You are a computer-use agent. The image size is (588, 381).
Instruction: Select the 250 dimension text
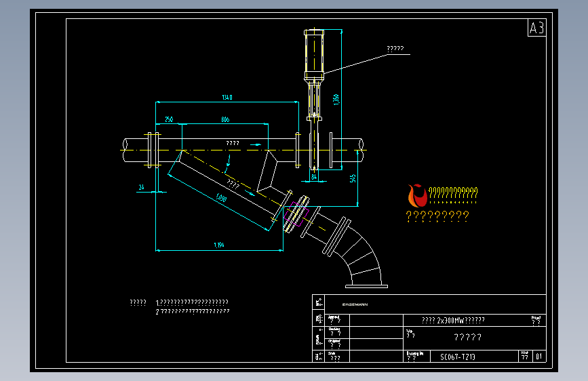[x=169, y=119]
